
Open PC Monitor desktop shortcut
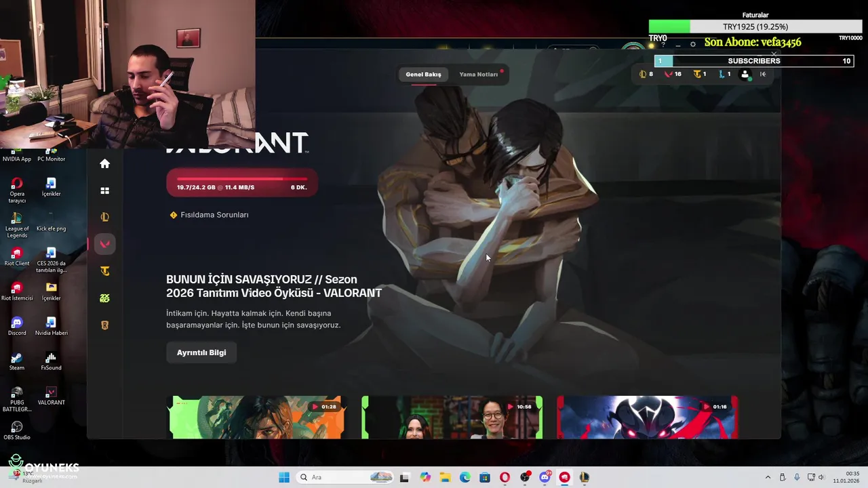[51, 155]
